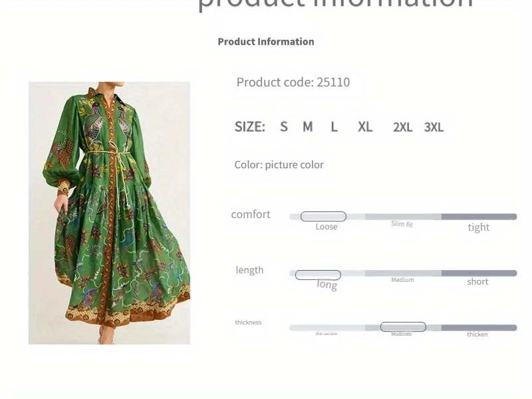Viewport: 532px width, 399px height.
Task: Set comfort slider to Slim fit segment
Action: (x=403, y=217)
